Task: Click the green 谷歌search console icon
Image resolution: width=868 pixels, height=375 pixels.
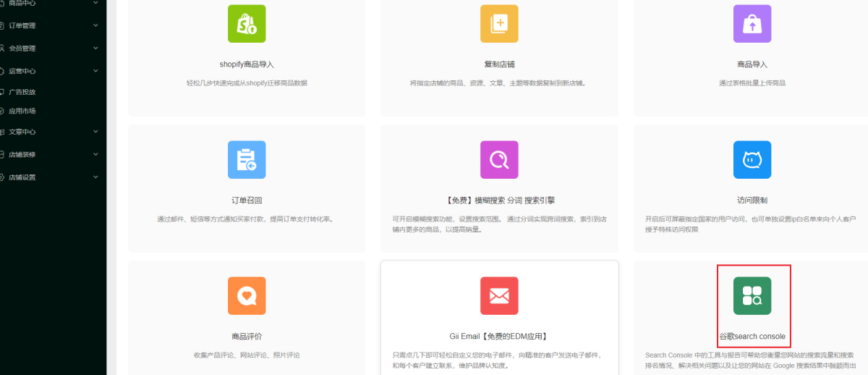Action: click(752, 295)
